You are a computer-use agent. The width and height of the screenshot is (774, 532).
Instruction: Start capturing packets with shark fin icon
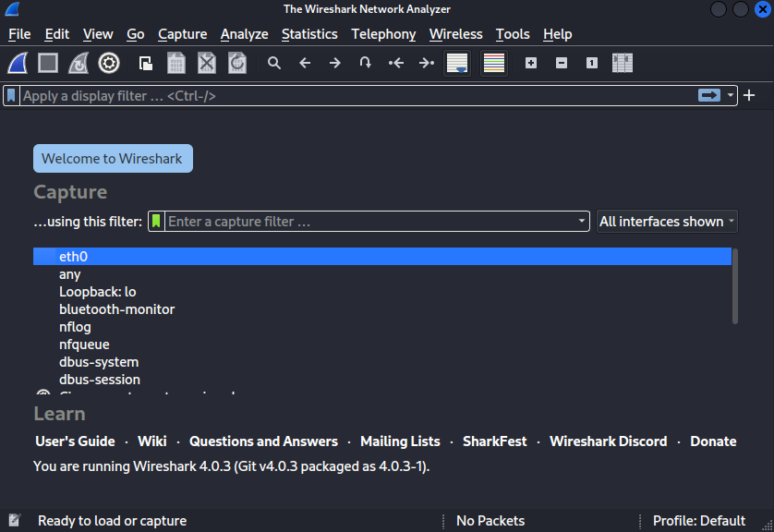18,63
